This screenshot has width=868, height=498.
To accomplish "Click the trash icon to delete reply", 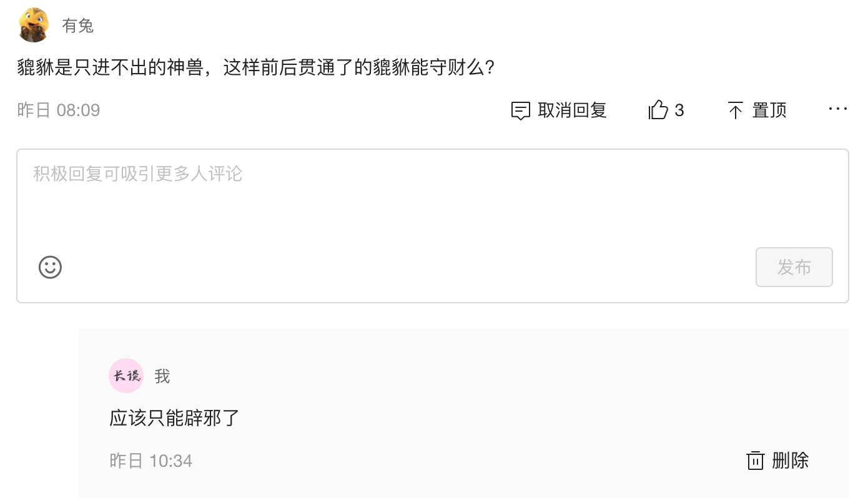I will click(756, 460).
